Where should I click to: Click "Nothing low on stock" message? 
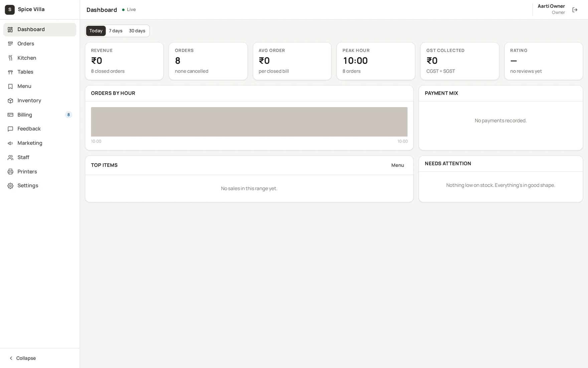click(500, 185)
